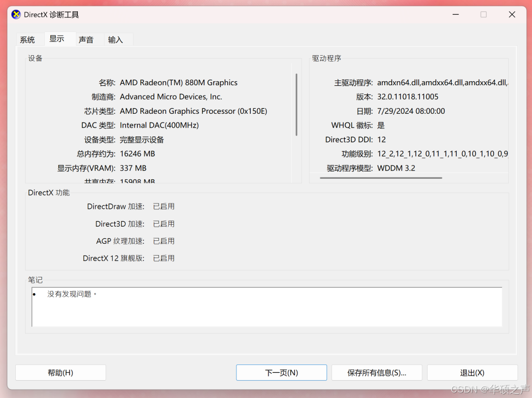Screen dimensions: 532x398
Task: Click the Internal DAC(400MHz) value
Action: point(159,126)
